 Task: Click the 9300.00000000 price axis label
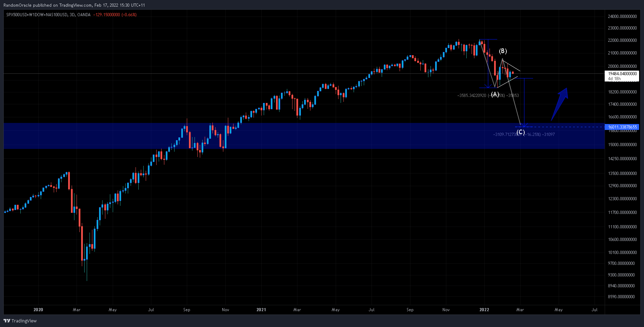(x=621, y=275)
